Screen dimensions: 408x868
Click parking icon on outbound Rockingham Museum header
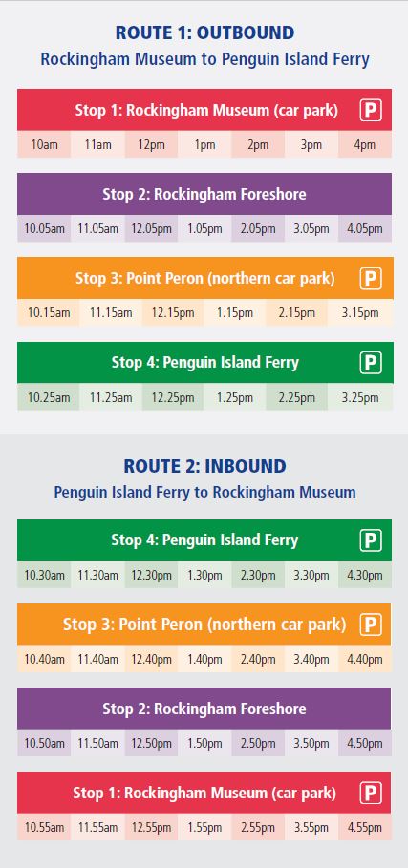point(371,110)
